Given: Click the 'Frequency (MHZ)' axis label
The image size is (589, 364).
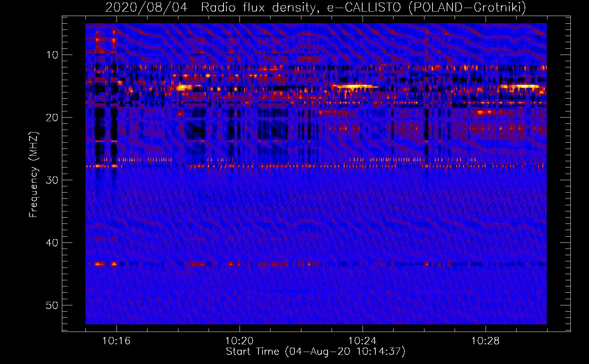Looking at the screenshot, I should click(x=33, y=175).
